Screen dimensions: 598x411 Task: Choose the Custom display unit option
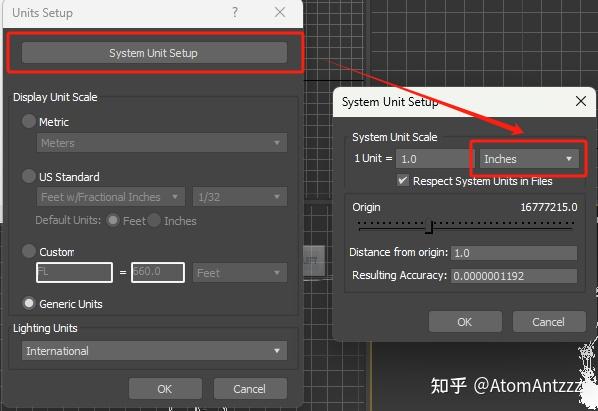coord(29,251)
